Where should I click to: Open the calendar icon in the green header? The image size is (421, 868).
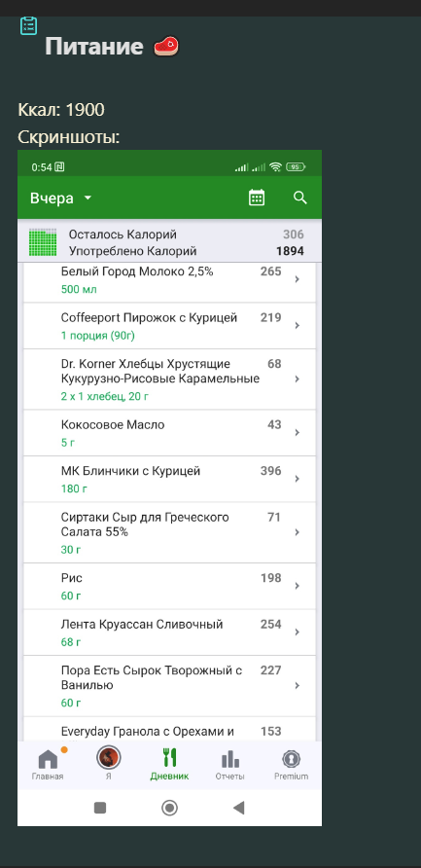pos(257,198)
